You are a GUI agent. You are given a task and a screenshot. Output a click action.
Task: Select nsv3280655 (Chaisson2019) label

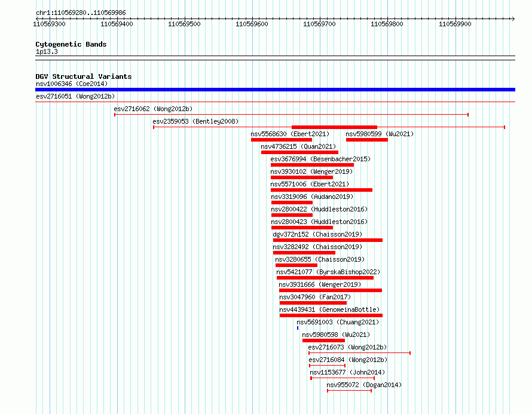pyautogui.click(x=320, y=259)
